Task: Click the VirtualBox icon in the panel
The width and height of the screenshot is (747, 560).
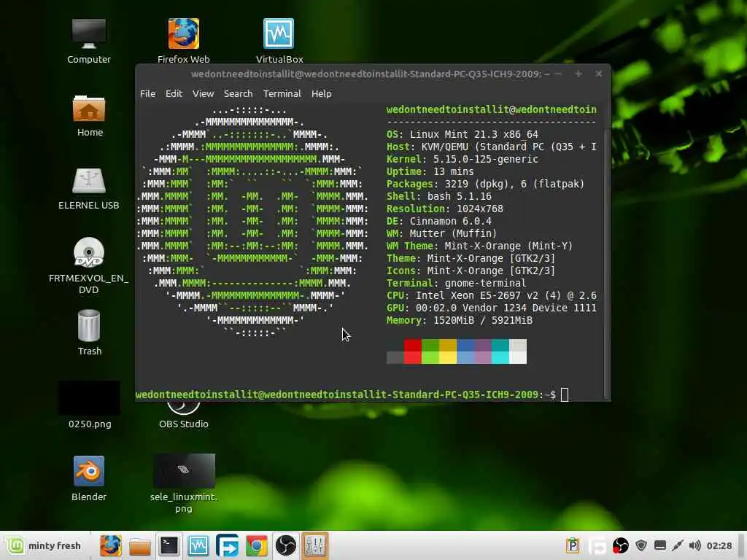Action: point(198,545)
